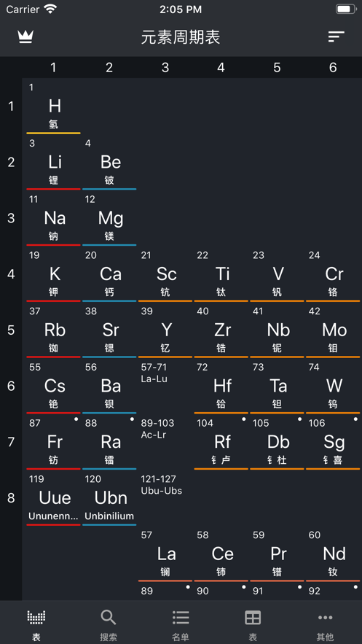Image resolution: width=362 pixels, height=644 pixels.
Task: Select group column header 4
Action: 221,67
